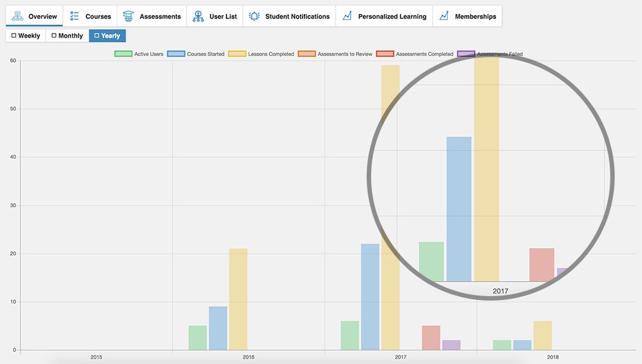Click the Student Notifications bell icon
Viewport: 642px width, 364px height.
[254, 16]
